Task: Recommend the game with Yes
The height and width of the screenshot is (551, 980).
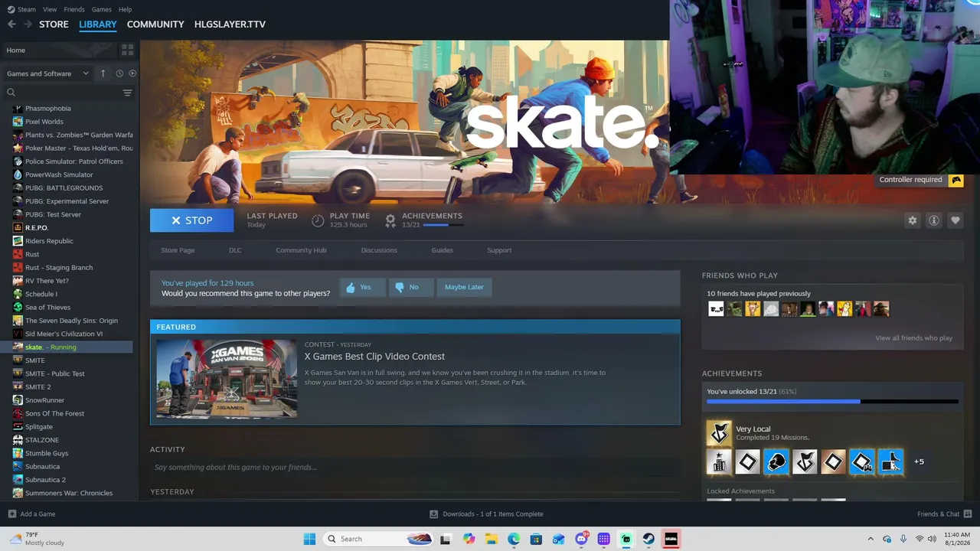Action: [362, 287]
